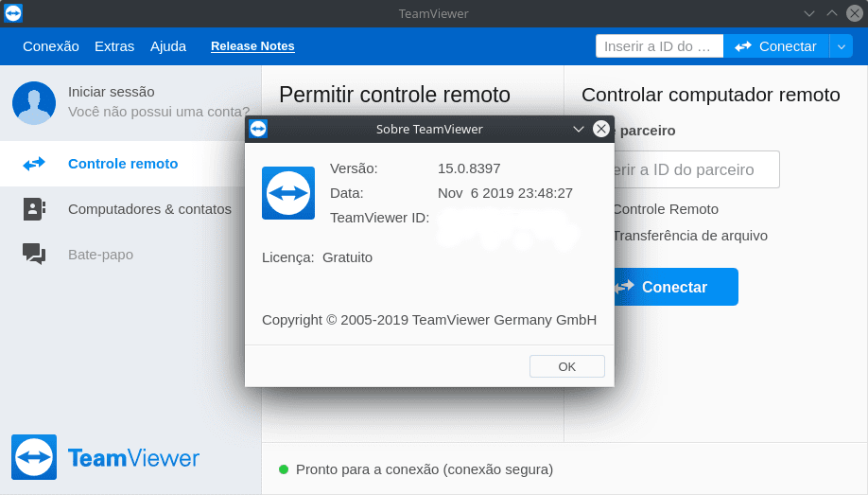The width and height of the screenshot is (868, 495).
Task: Click the Controle remoto arrows icon
Action: click(x=34, y=164)
